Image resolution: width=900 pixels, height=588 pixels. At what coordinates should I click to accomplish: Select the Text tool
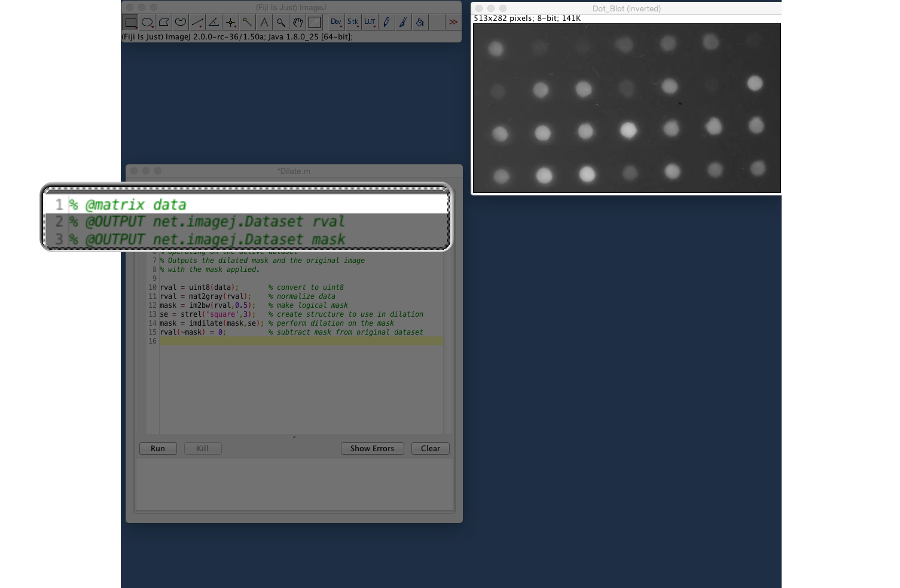[264, 23]
